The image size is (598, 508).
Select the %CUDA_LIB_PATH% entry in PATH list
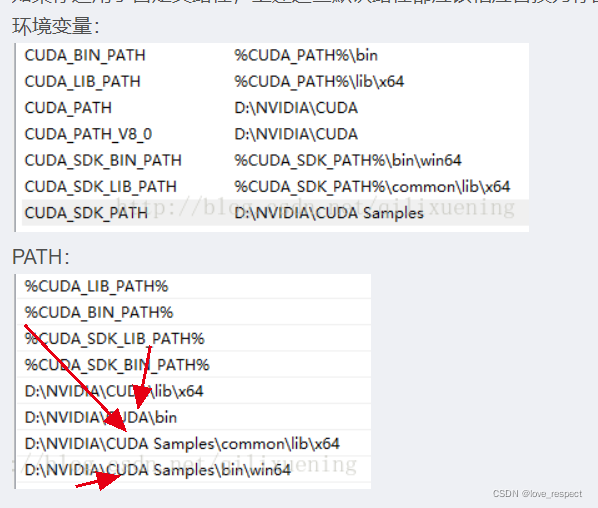[194, 286]
